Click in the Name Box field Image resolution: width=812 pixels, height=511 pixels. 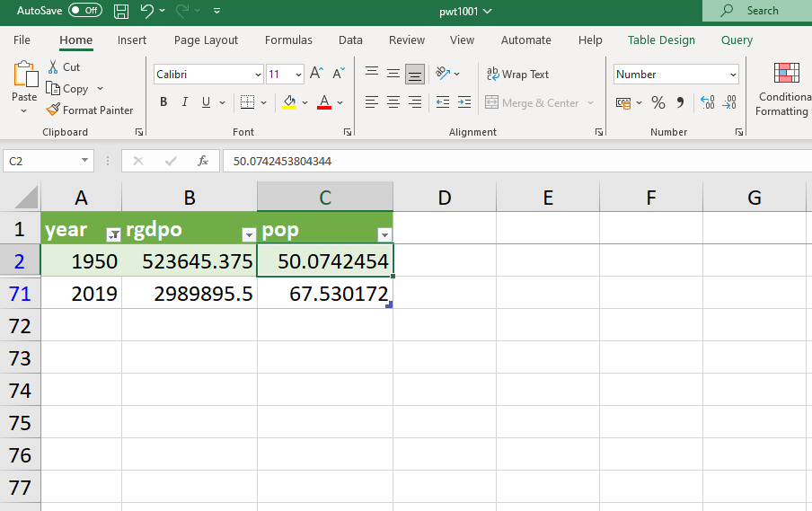[x=41, y=162]
